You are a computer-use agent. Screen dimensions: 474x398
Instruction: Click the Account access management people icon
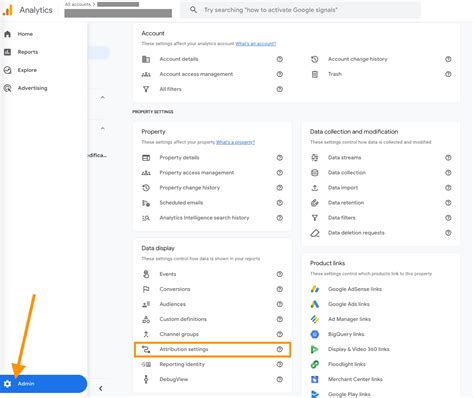(x=146, y=74)
